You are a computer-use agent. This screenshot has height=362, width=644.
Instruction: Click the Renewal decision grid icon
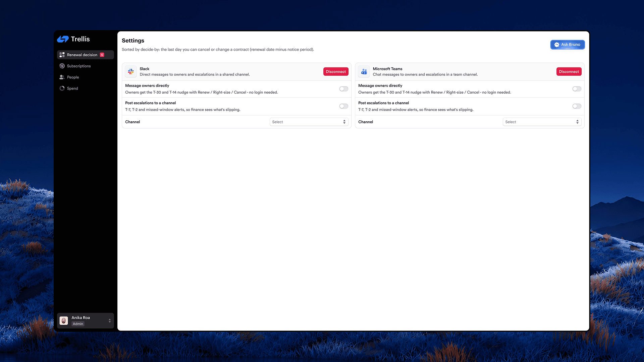tap(62, 55)
